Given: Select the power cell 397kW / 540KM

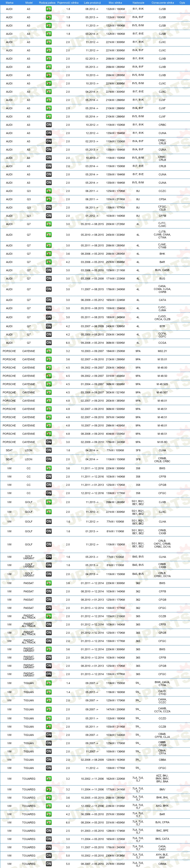Looking at the screenshot, I should coord(115,417).
